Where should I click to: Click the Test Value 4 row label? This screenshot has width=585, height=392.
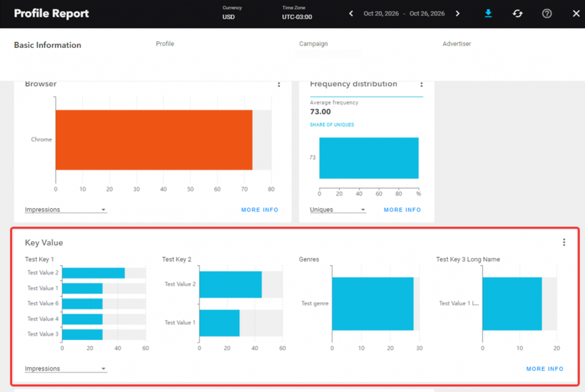click(42, 319)
